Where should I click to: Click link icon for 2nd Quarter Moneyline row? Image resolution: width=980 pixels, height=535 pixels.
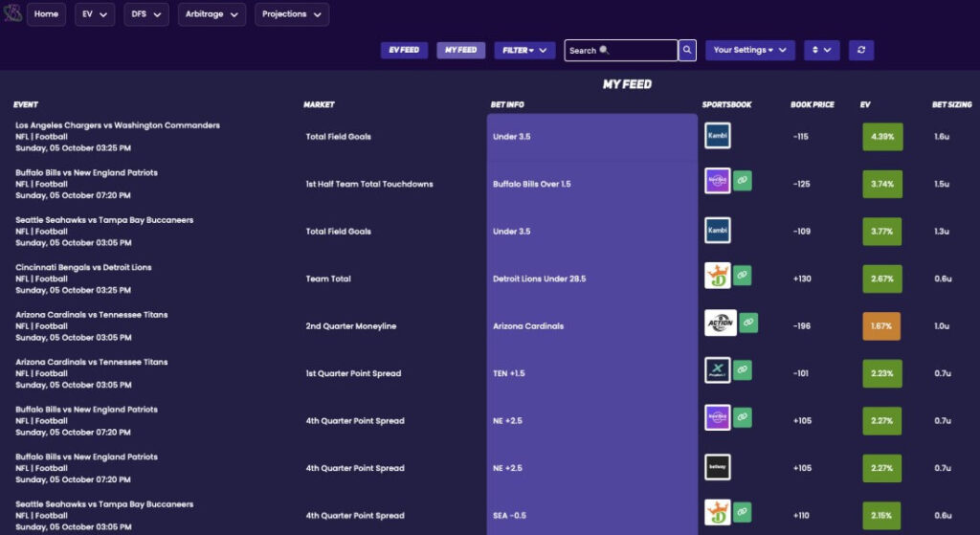[x=748, y=323]
